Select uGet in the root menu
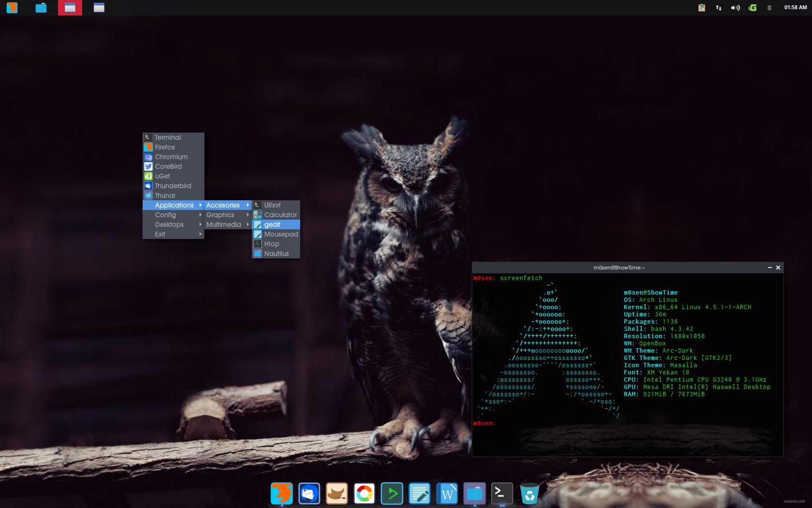Image resolution: width=812 pixels, height=508 pixels. (174, 176)
